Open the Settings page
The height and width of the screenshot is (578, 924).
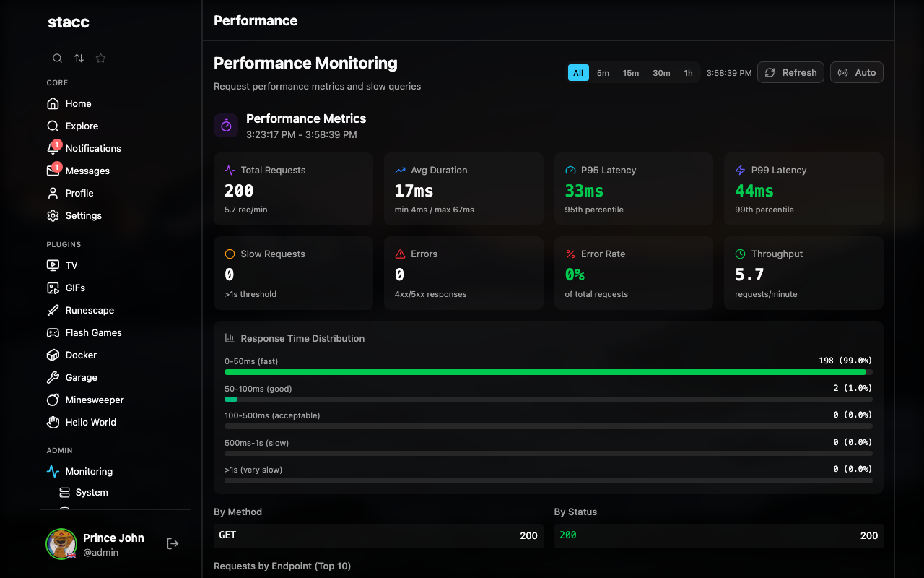coord(82,215)
